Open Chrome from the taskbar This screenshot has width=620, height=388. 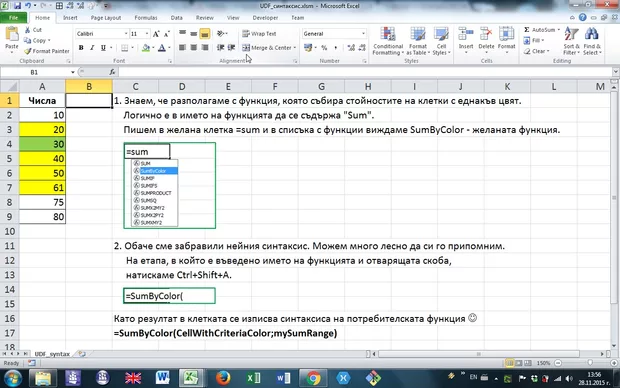(314, 378)
